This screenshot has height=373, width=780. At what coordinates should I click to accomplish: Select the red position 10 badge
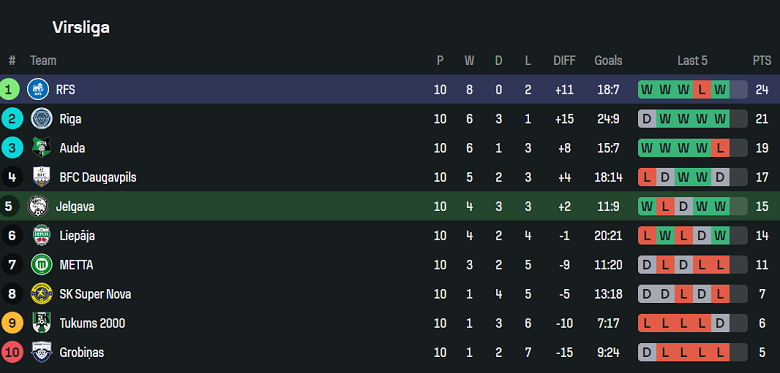(12, 353)
